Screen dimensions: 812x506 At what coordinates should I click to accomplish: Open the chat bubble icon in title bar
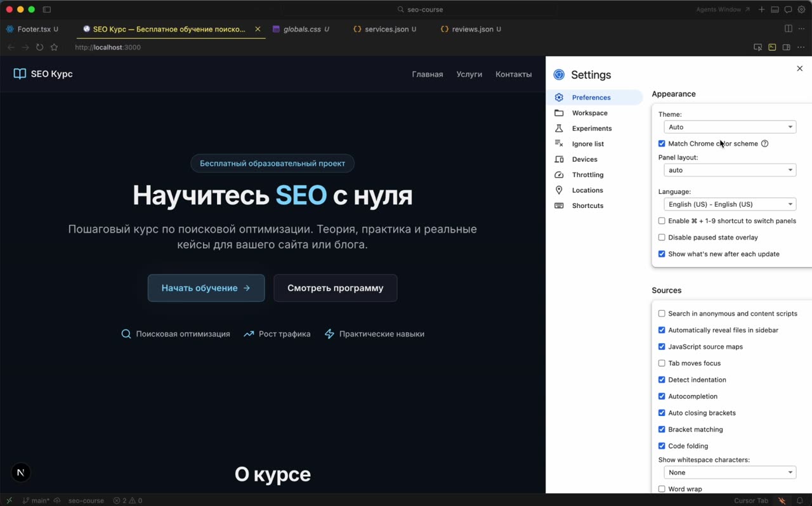[x=788, y=10]
